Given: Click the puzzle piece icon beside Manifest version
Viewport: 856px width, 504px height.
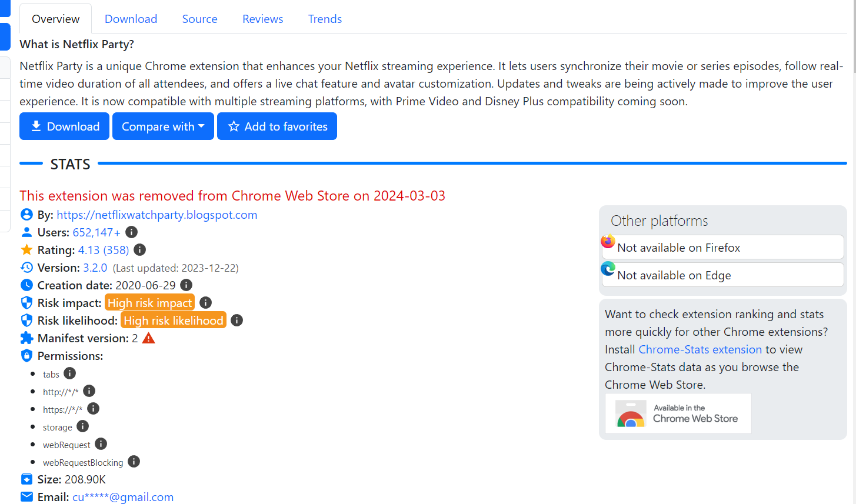Looking at the screenshot, I should pyautogui.click(x=26, y=338).
